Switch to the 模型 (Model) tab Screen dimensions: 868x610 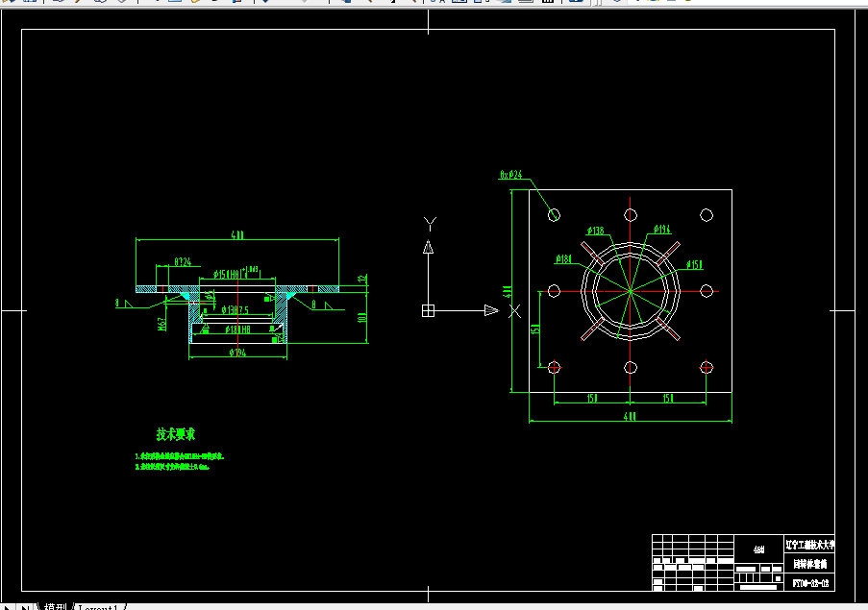point(55,607)
